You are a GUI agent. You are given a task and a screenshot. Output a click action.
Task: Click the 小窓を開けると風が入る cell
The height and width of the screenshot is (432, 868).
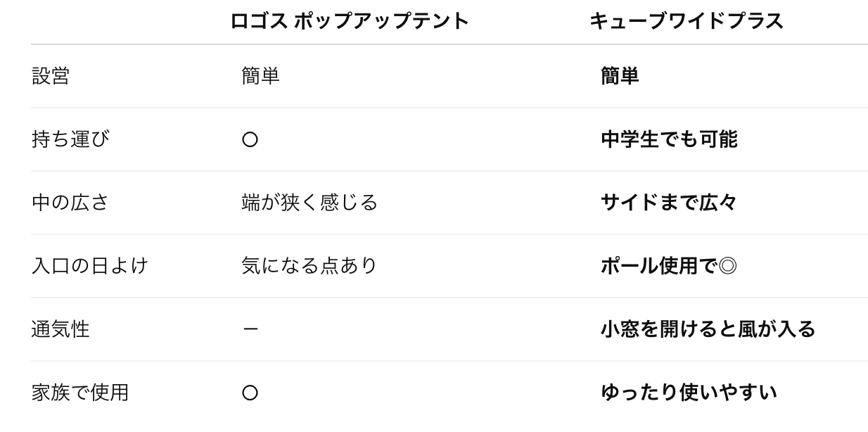point(708,329)
